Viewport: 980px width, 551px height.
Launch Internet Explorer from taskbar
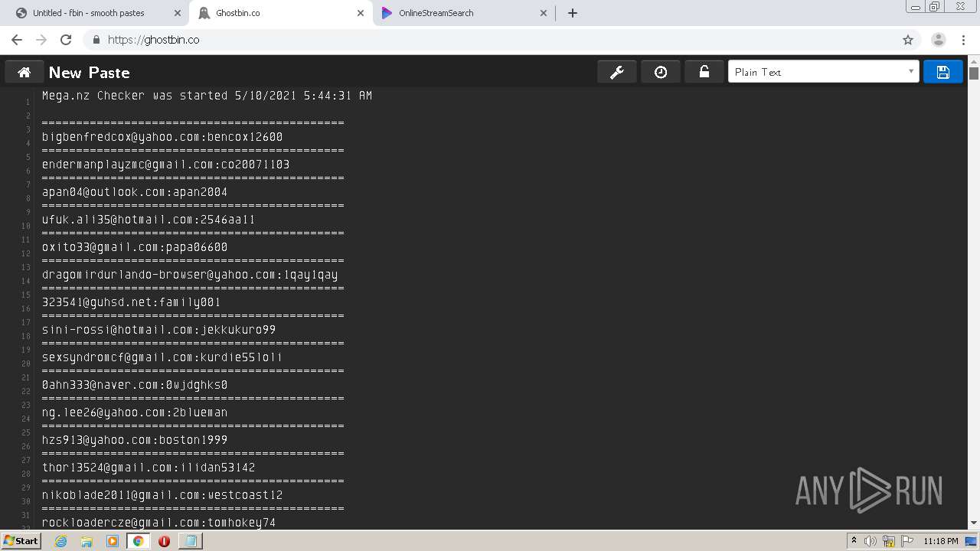(x=60, y=541)
